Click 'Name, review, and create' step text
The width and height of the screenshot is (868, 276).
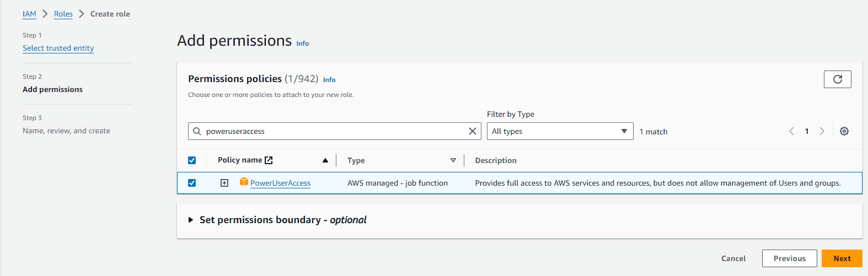[66, 131]
